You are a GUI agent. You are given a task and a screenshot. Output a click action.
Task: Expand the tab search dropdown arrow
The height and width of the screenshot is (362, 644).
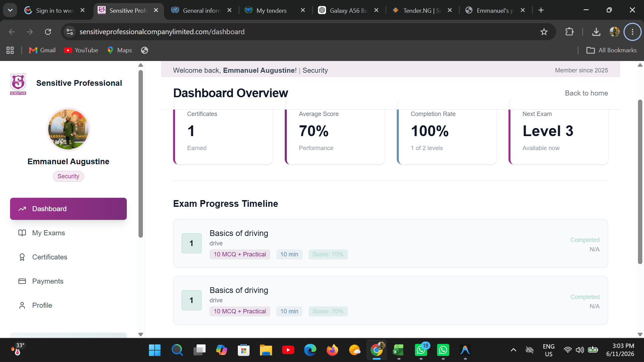point(10,10)
